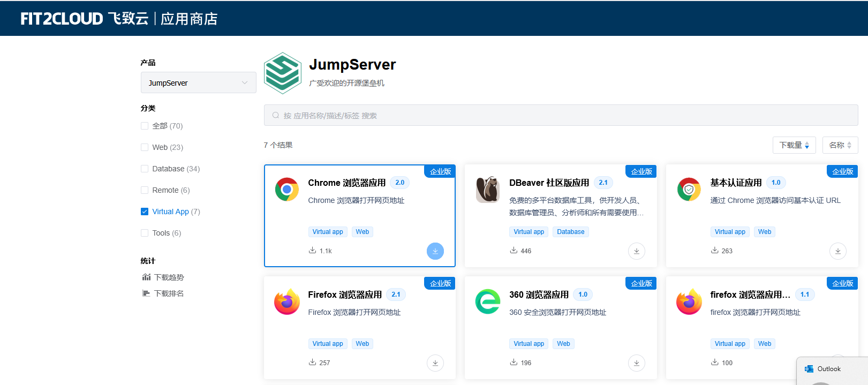
Task: Open the download trends statistics
Action: tap(169, 277)
